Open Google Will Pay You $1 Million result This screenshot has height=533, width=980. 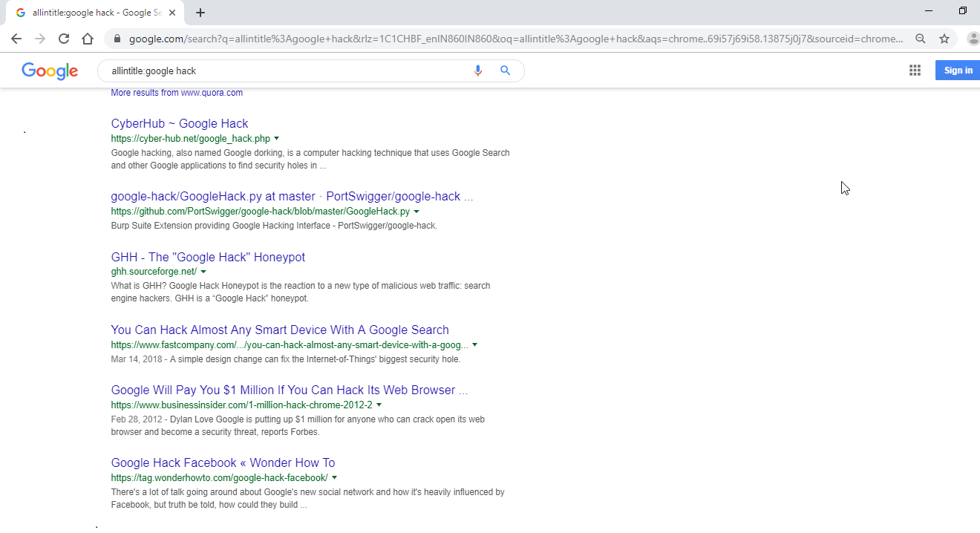point(290,390)
